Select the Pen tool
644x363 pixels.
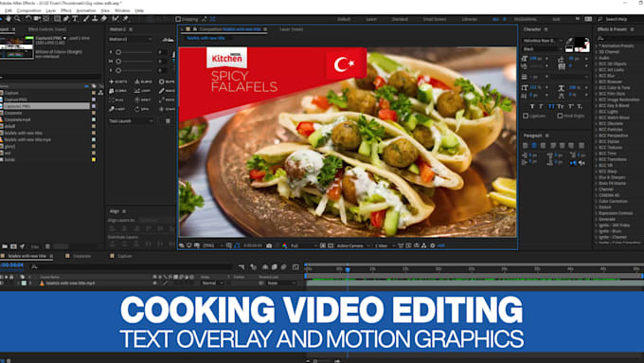(65, 19)
